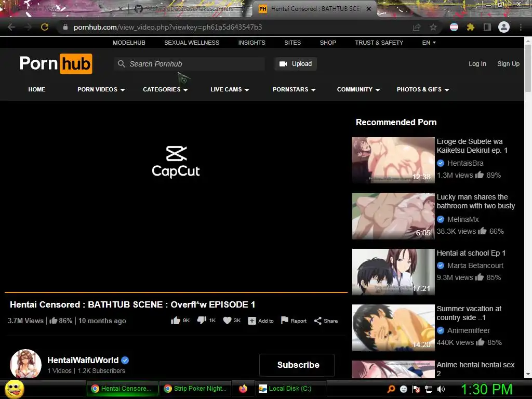The height and width of the screenshot is (399, 532).
Task: Close the active browser tab
Action: [369, 9]
